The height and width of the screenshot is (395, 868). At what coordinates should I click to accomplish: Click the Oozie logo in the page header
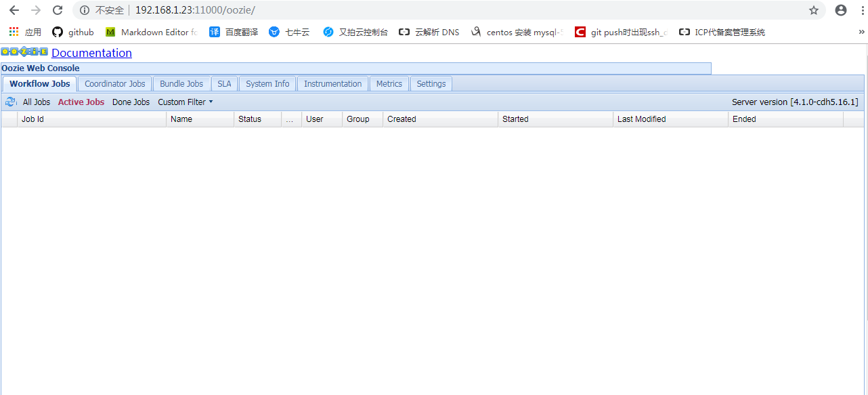tap(24, 51)
